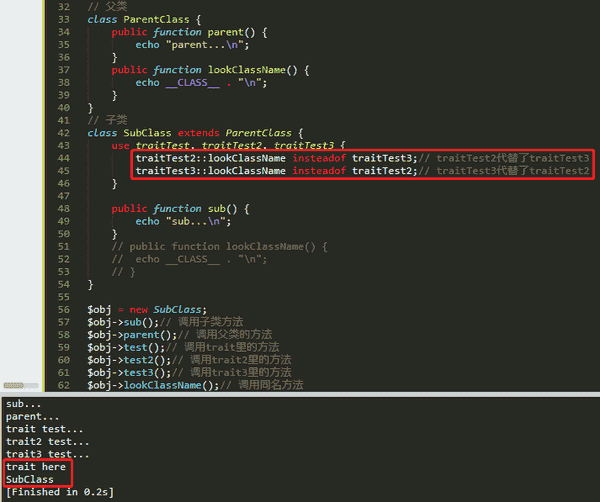Click 'ParentClass' after extends on line 42
The width and height of the screenshot is (600, 502).
(x=258, y=133)
